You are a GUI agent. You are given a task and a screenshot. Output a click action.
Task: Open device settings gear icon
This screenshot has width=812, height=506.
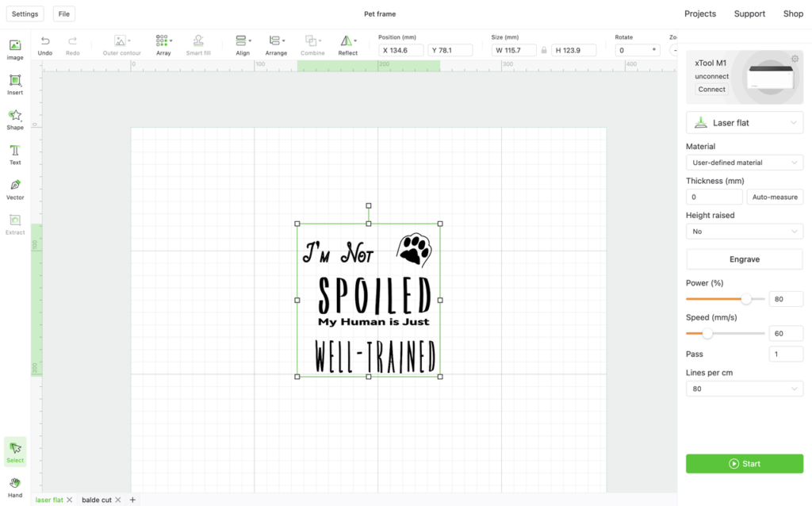pyautogui.click(x=795, y=59)
